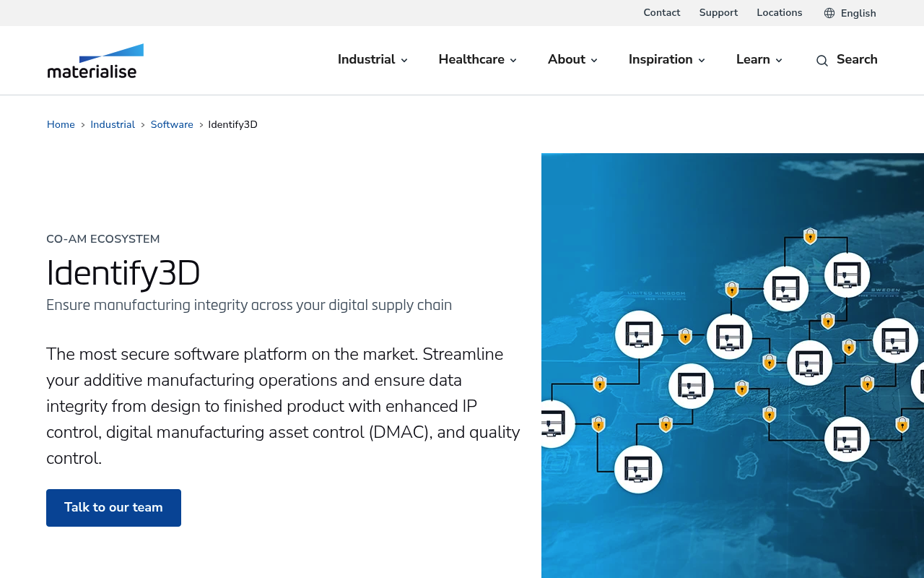Click the Identify3D page heading

[123, 273]
